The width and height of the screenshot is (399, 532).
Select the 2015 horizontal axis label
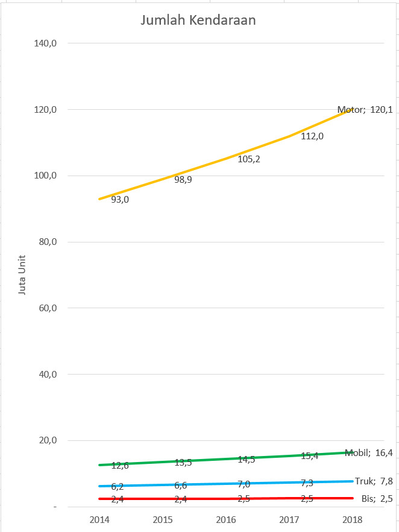[163, 520]
